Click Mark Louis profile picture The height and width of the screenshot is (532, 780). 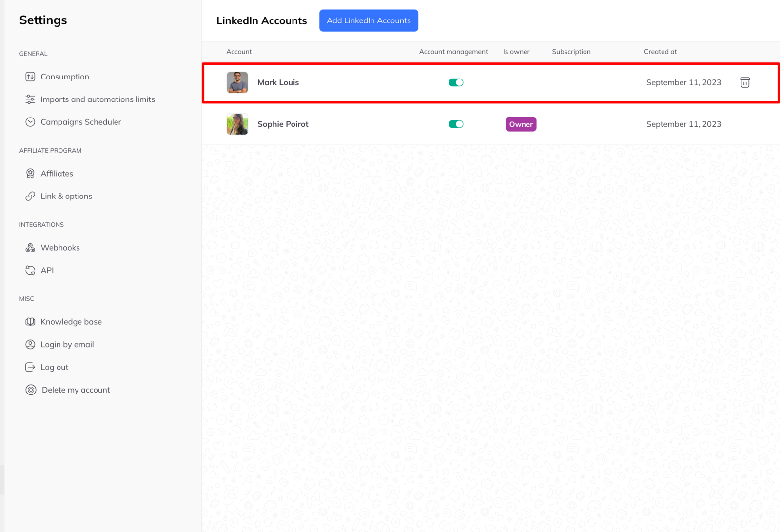coord(237,82)
